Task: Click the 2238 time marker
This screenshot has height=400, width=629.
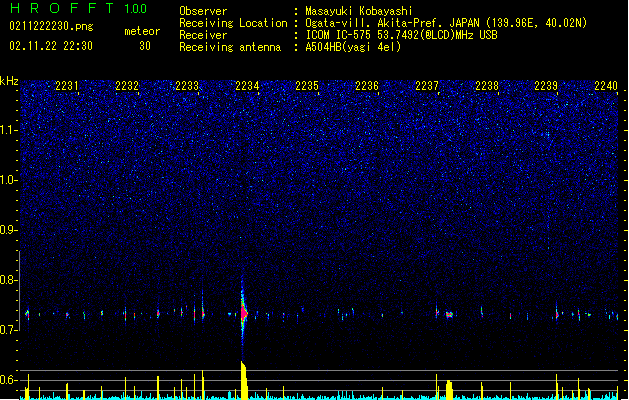Action: [487, 86]
